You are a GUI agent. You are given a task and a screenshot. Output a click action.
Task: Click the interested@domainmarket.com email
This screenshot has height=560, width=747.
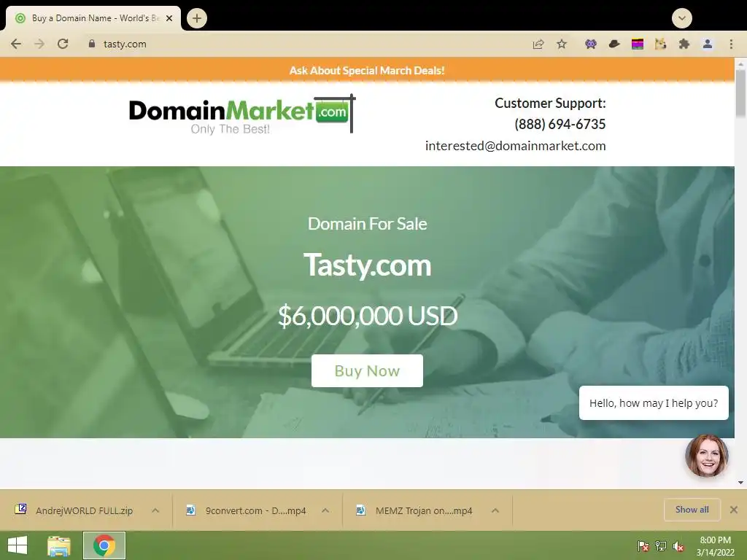click(516, 146)
